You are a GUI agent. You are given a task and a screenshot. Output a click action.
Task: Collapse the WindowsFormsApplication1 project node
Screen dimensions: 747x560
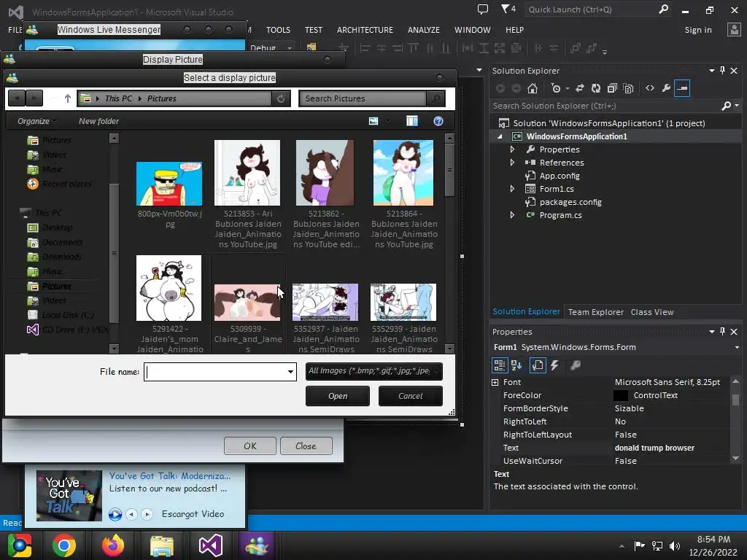(x=500, y=136)
